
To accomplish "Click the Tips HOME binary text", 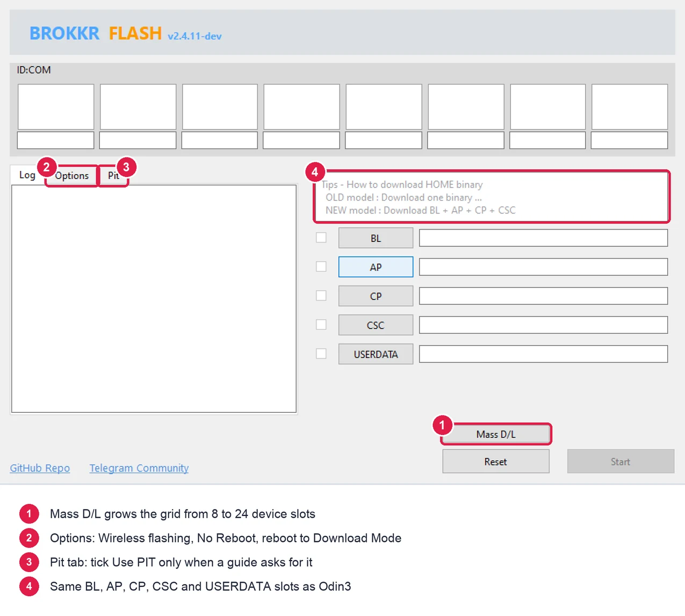I will (418, 197).
